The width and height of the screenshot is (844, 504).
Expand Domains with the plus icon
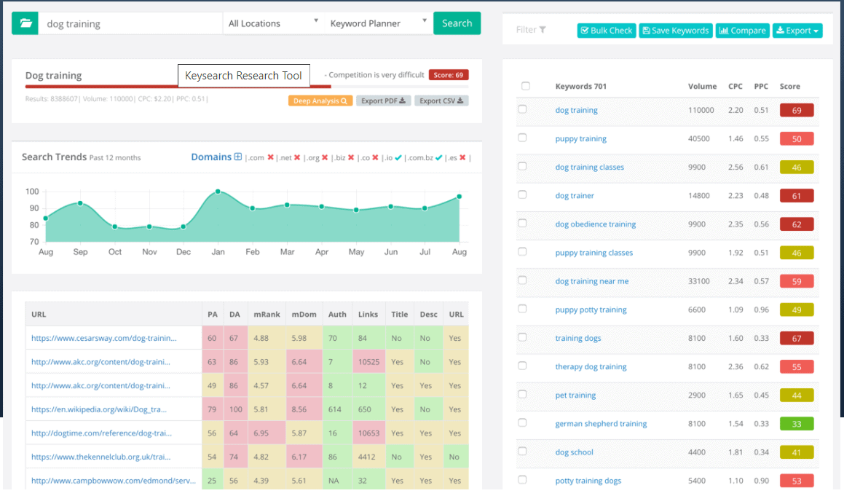(237, 157)
